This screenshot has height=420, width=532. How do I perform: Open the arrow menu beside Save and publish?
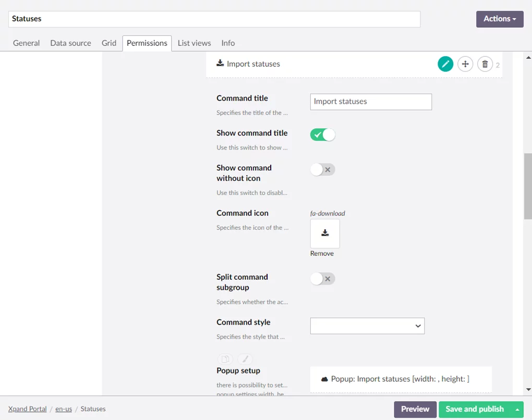(517, 409)
